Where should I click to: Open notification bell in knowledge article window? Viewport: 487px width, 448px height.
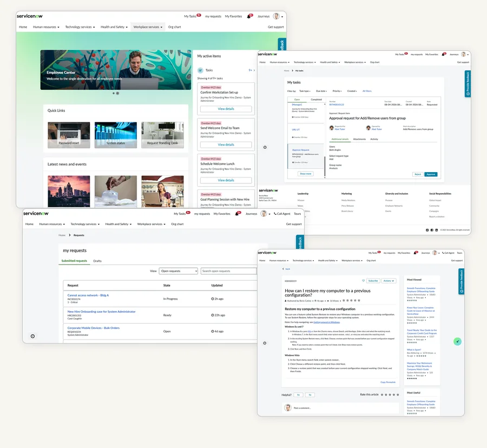point(415,253)
